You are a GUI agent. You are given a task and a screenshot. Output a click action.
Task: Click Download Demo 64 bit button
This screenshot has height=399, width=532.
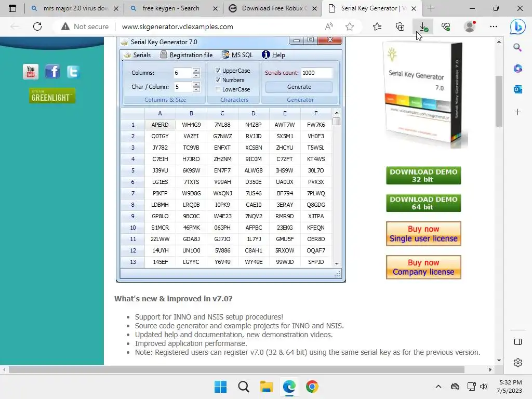point(423,203)
